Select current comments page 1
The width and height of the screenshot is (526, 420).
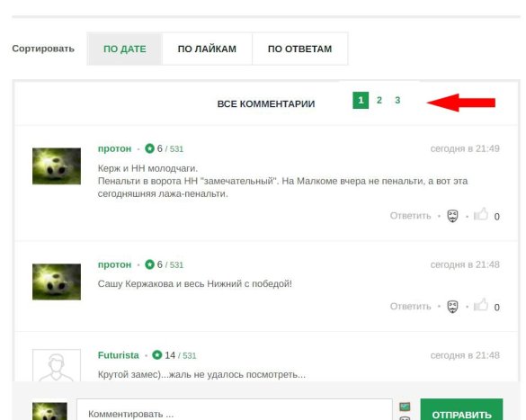(361, 100)
